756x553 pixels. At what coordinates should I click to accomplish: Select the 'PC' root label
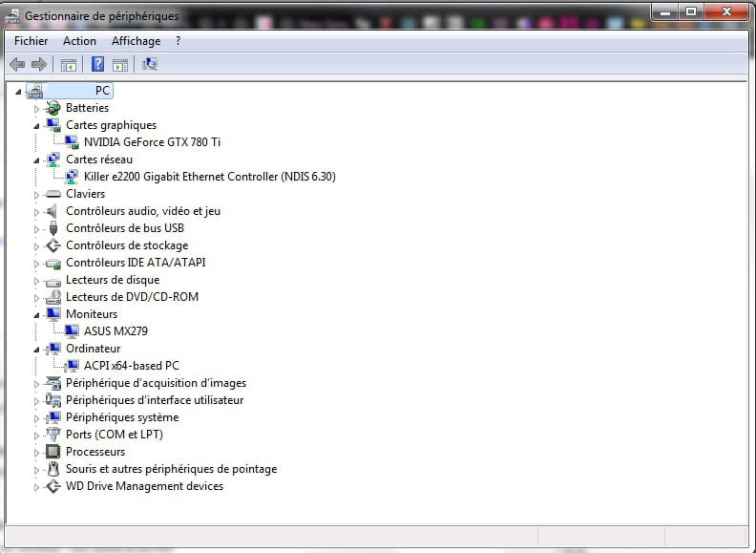pos(102,91)
